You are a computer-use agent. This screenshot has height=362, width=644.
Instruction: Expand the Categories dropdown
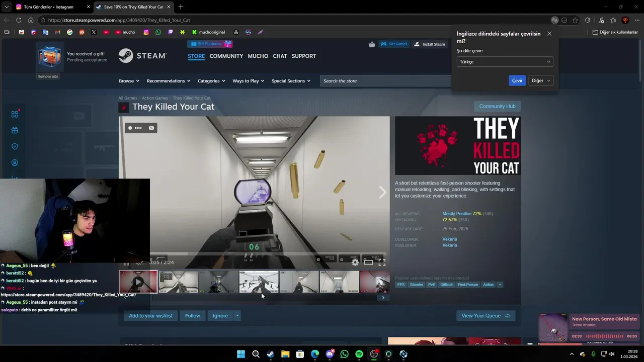coord(211,81)
